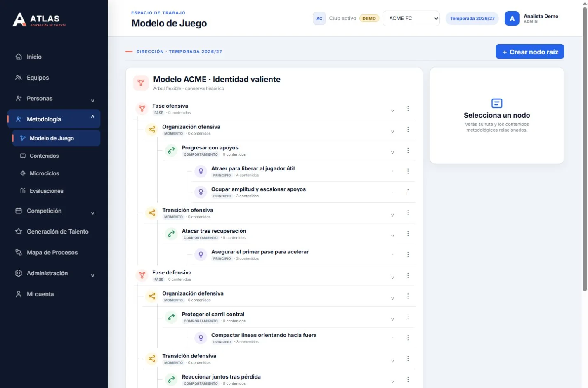Click the Inicio home icon
Screen dimensions: 588x388
pos(19,57)
